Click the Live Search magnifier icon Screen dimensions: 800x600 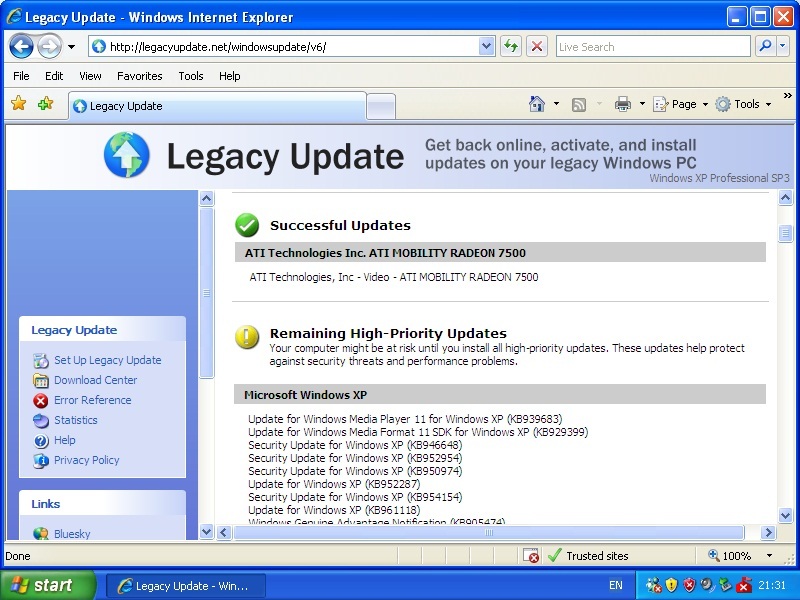[x=765, y=46]
